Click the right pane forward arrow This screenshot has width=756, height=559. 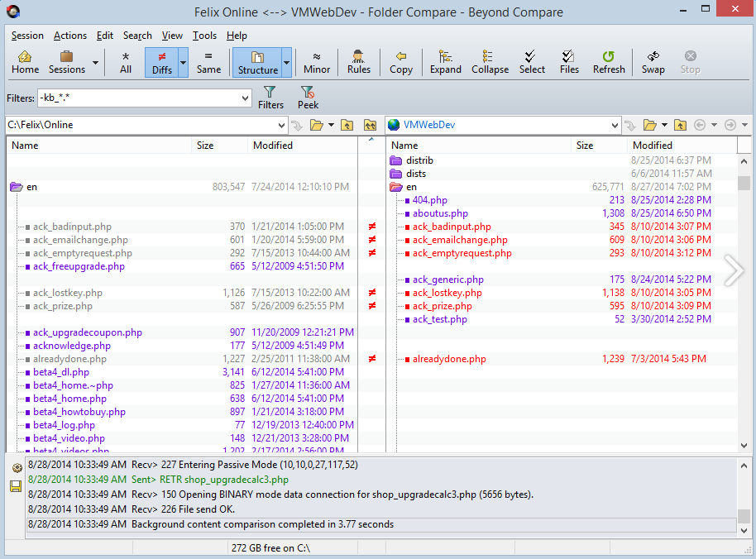pyautogui.click(x=730, y=126)
